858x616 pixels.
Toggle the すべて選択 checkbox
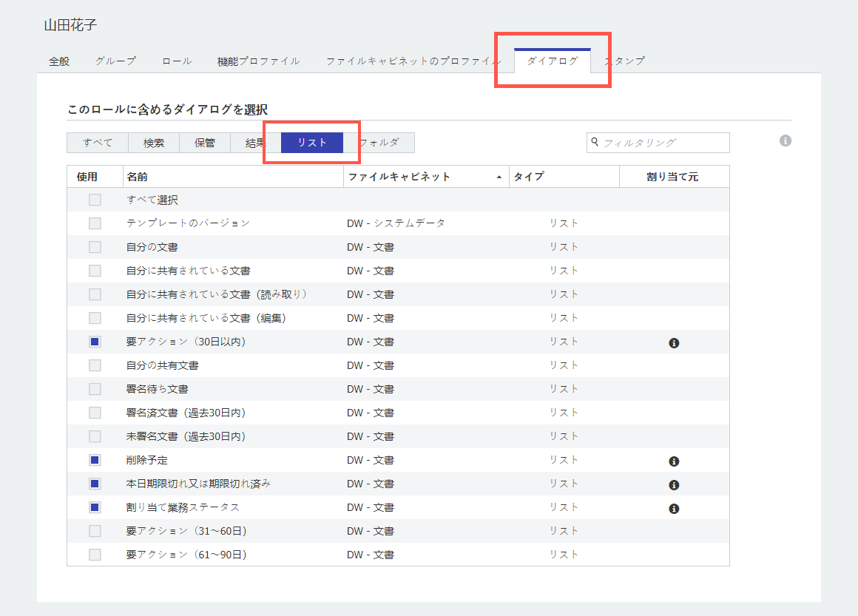pyautogui.click(x=95, y=200)
